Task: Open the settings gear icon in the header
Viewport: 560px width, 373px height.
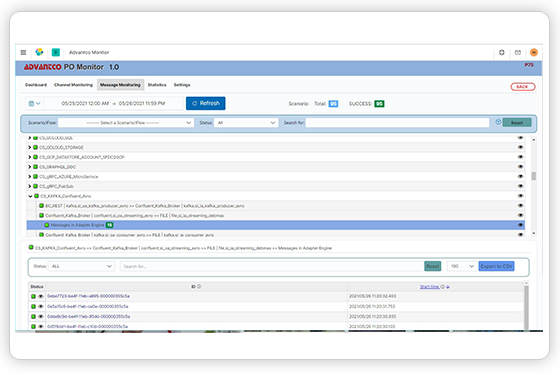Action: 501,53
